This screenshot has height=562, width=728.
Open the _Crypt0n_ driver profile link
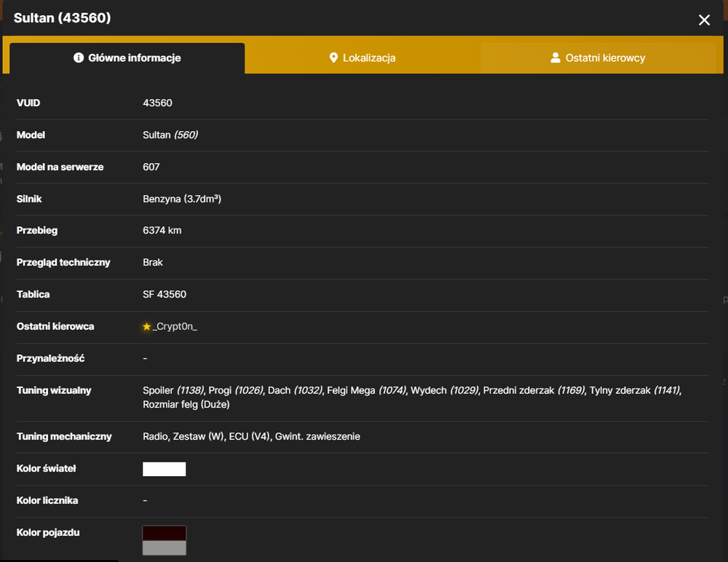175,327
